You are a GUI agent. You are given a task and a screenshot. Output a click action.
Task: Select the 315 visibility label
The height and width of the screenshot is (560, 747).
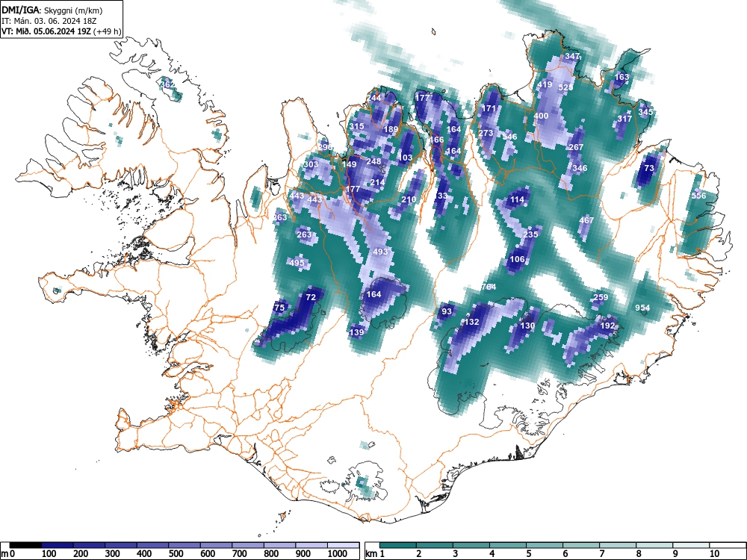click(x=356, y=126)
